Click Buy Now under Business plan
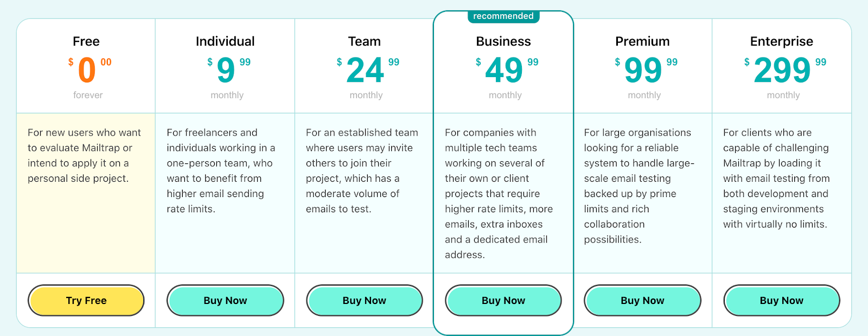Image resolution: width=868 pixels, height=336 pixels. [x=503, y=300]
